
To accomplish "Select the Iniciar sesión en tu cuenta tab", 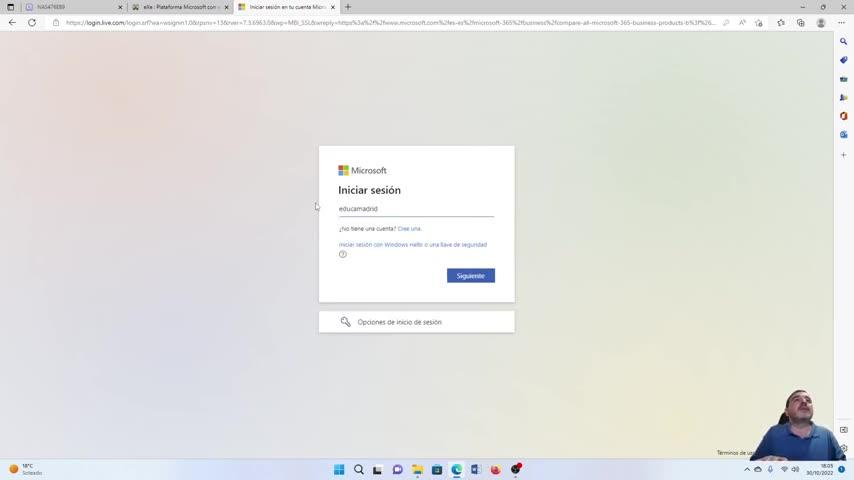I will click(286, 7).
